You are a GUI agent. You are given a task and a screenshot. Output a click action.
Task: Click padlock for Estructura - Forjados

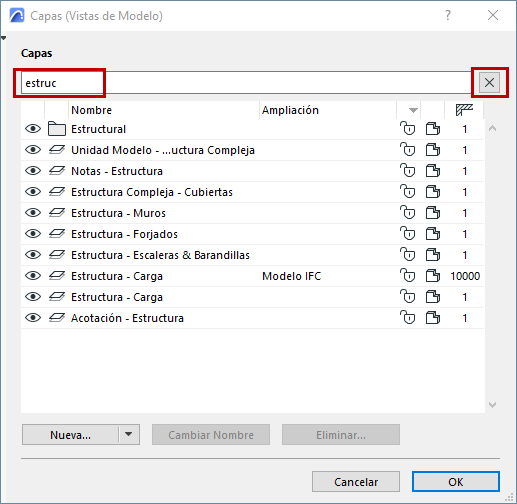tap(408, 234)
